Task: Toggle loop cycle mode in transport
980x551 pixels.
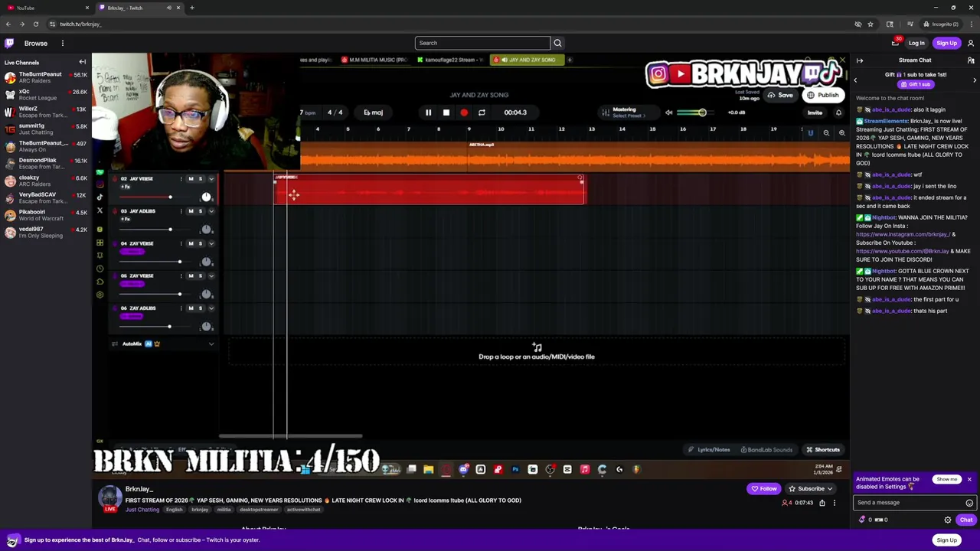Action: click(482, 112)
